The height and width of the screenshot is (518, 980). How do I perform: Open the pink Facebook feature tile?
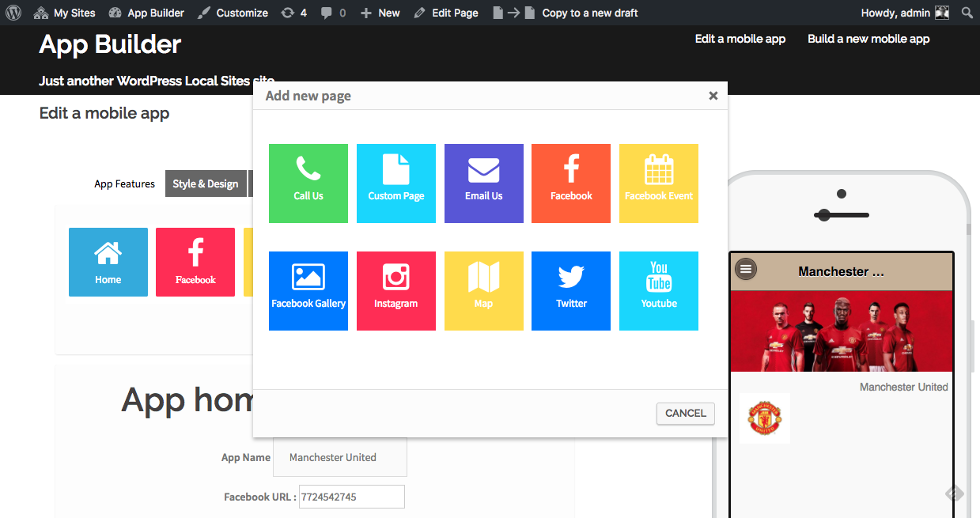pyautogui.click(x=195, y=263)
